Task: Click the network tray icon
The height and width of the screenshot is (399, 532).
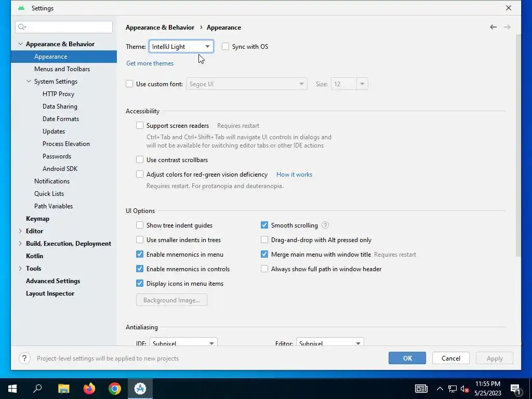Action: tap(453, 389)
